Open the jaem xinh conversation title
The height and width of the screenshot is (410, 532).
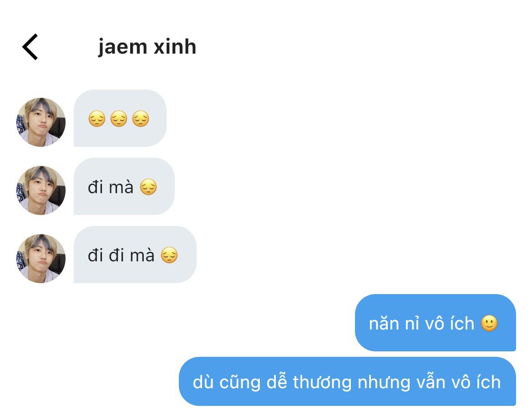[147, 47]
